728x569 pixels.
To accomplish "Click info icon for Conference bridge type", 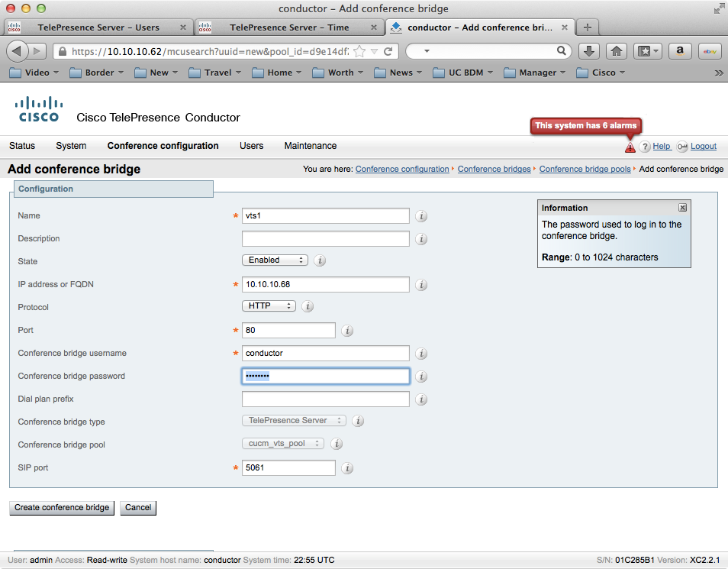I will point(357,421).
